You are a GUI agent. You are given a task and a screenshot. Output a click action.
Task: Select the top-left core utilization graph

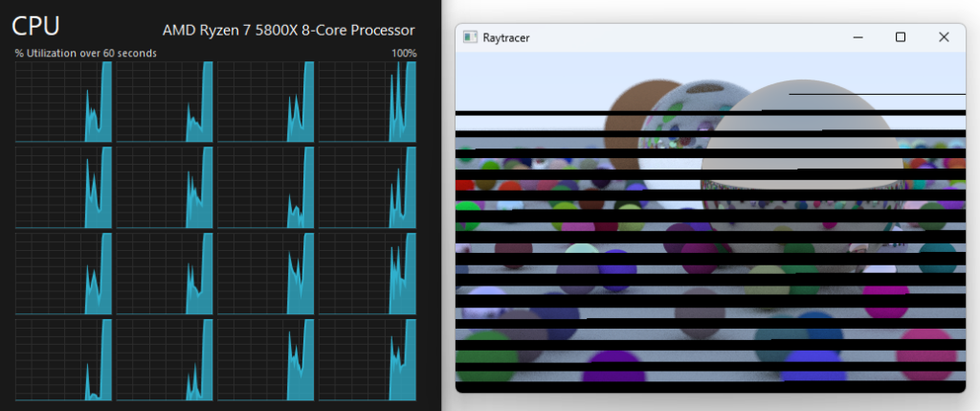click(x=64, y=102)
